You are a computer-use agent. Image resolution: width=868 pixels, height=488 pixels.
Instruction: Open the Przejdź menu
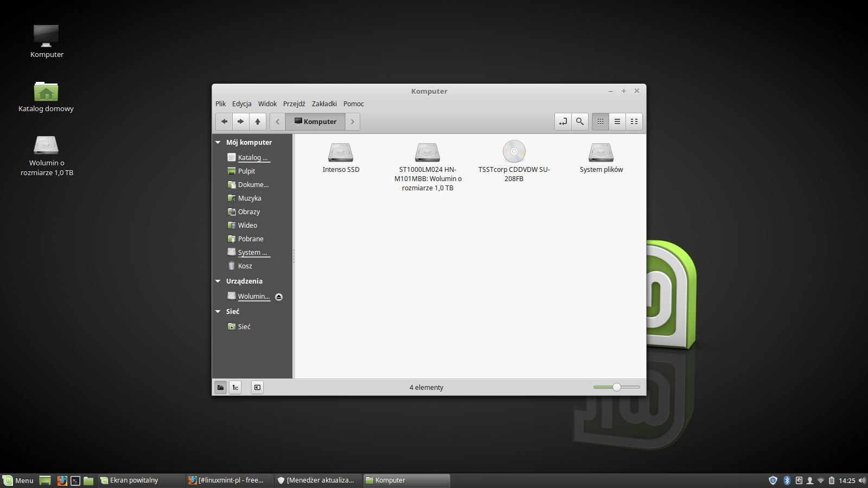point(294,104)
